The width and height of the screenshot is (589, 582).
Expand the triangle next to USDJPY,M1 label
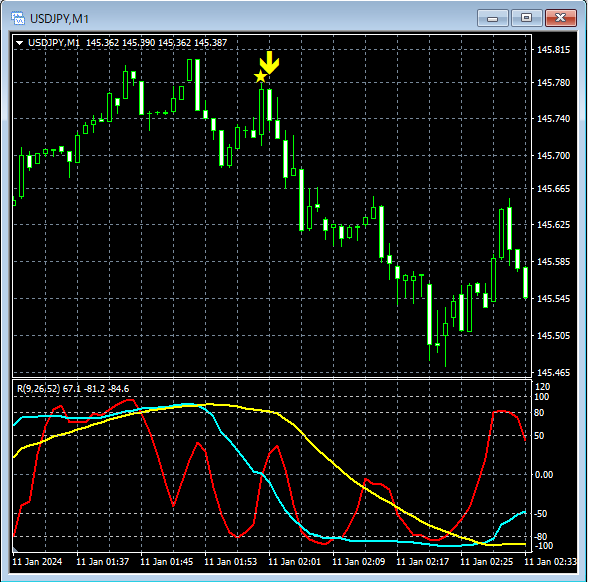click(x=19, y=43)
